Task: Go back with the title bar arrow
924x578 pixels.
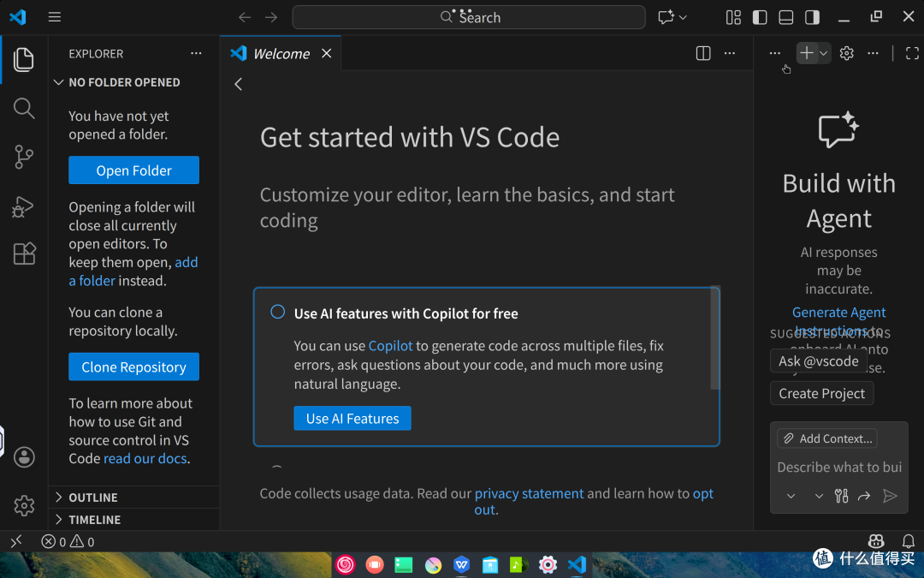Action: tap(245, 17)
